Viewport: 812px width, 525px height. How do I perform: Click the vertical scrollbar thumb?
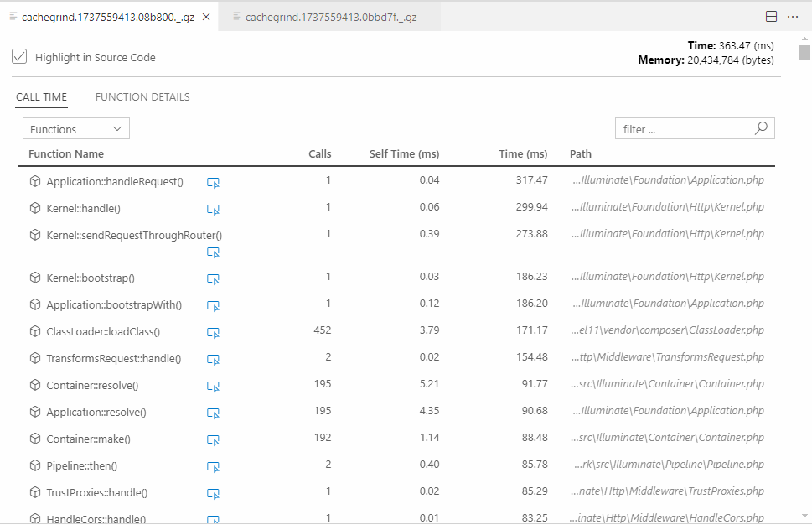coord(804,53)
